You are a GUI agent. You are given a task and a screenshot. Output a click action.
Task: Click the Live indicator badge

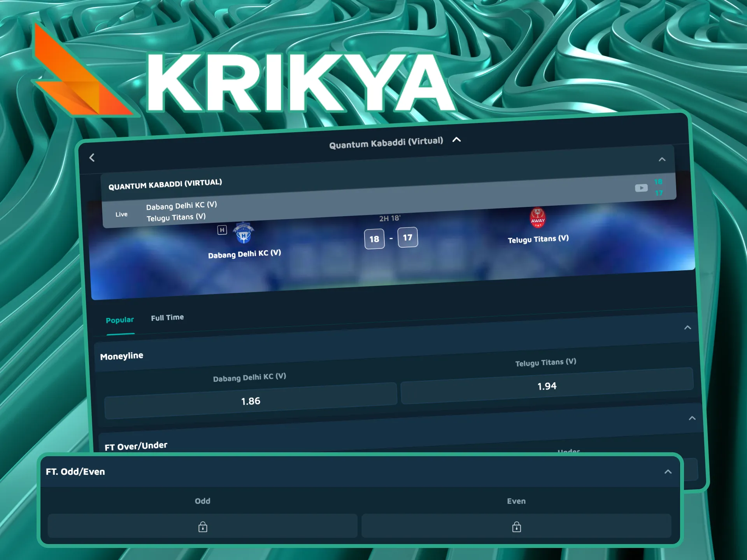(122, 214)
